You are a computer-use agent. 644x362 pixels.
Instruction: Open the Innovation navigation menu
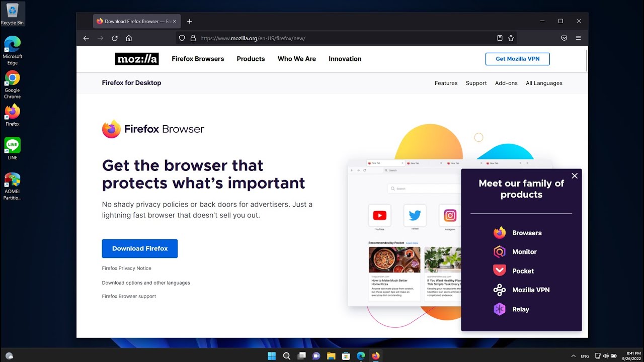tap(345, 59)
